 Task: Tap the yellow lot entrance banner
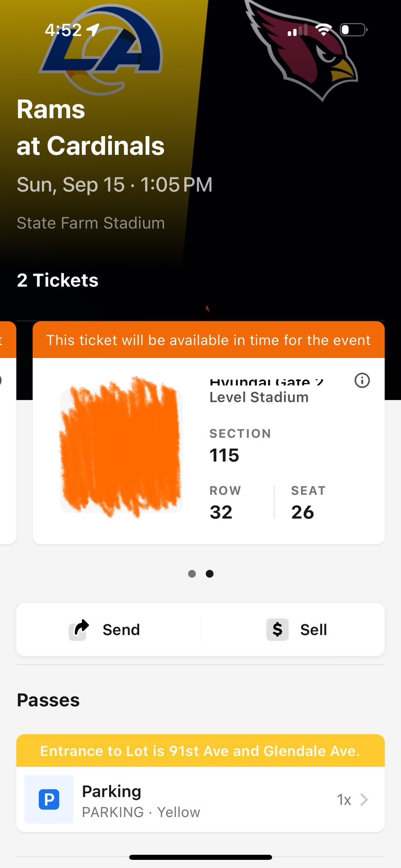coord(200,751)
